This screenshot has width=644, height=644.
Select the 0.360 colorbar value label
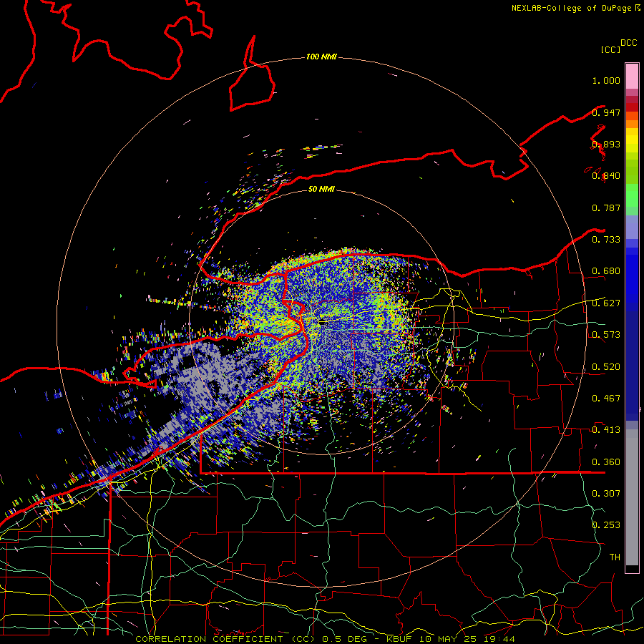tap(606, 462)
